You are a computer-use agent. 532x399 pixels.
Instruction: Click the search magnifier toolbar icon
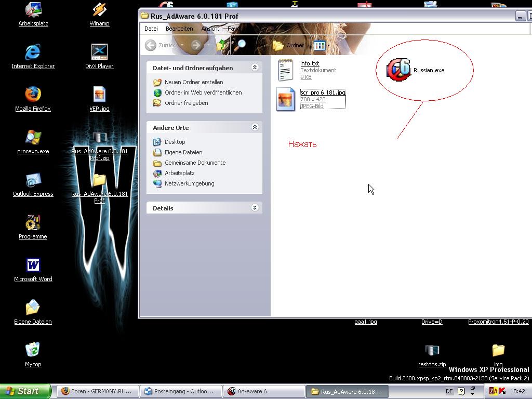tap(241, 45)
